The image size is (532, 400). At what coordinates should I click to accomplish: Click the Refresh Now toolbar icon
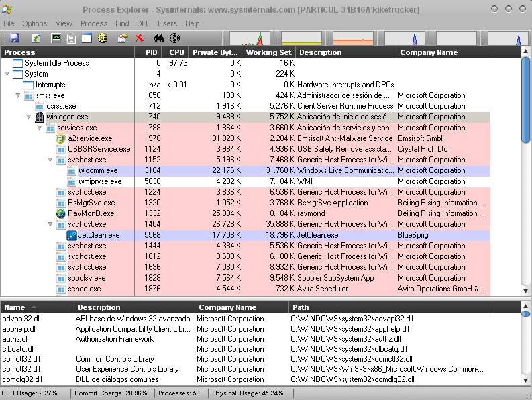[36, 38]
